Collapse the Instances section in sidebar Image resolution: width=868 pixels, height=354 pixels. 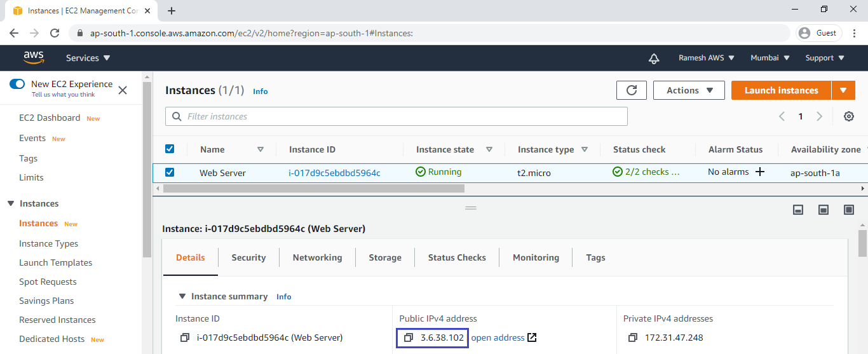tap(10, 203)
